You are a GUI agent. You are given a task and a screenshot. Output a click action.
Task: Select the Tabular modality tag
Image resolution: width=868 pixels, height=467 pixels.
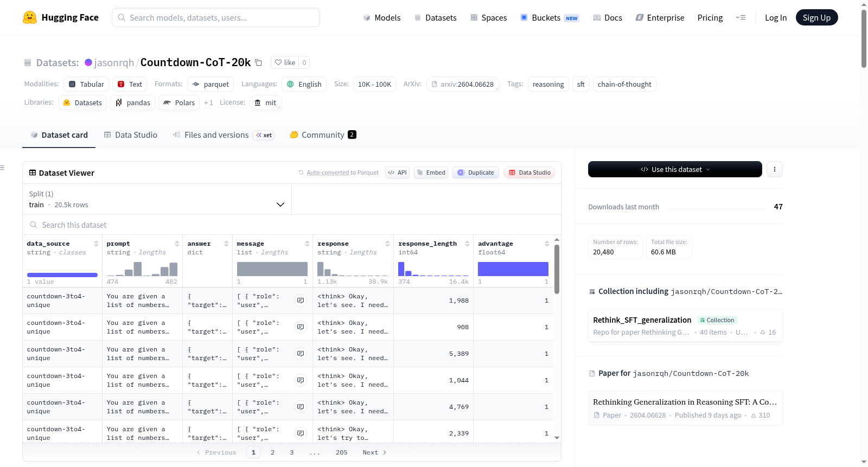(x=86, y=84)
